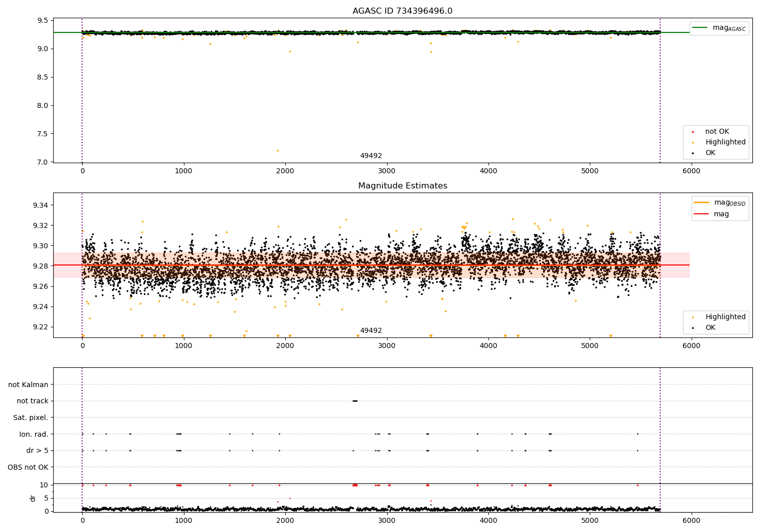Click the 49492 annotation in the top plot
This screenshot has width=760, height=532.
371,156
